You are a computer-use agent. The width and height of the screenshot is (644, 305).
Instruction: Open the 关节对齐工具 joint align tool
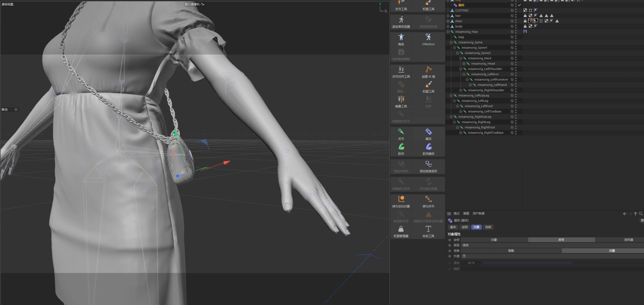pyautogui.click(x=401, y=72)
